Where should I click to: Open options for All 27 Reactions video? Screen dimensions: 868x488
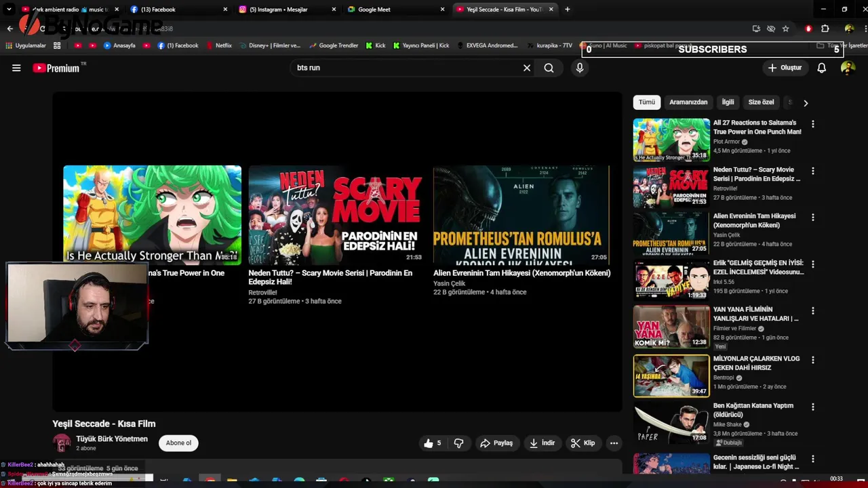[x=812, y=124]
